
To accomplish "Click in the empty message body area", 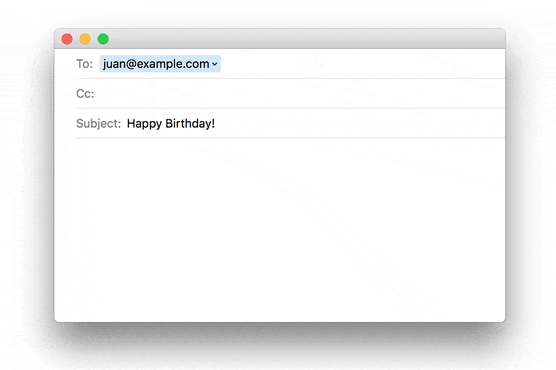I will tap(280, 230).
